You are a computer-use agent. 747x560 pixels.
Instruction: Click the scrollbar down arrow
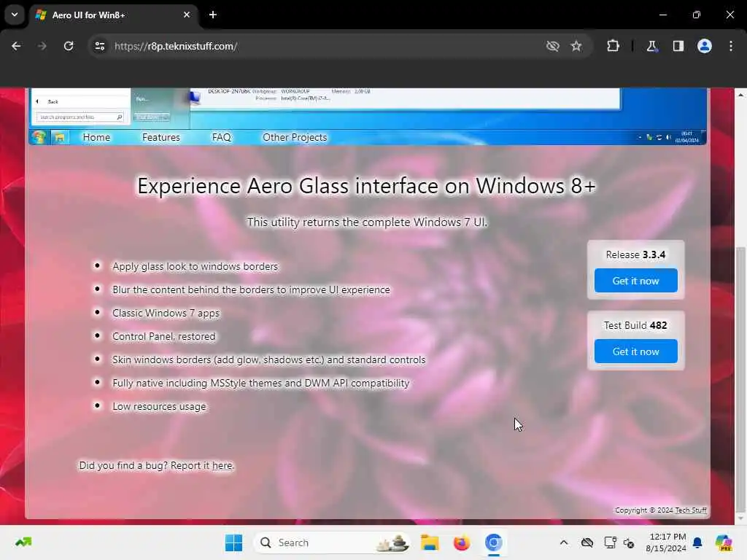pyautogui.click(x=740, y=518)
